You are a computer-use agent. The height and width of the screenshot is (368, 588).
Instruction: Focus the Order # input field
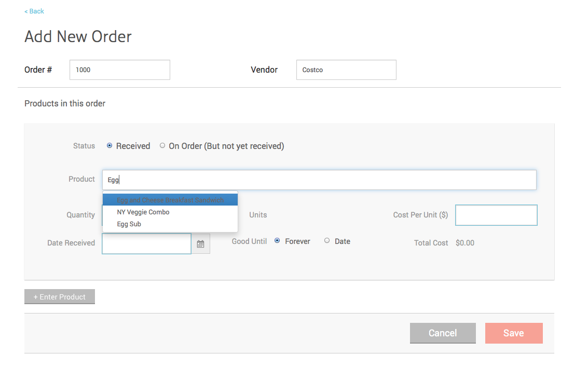click(120, 70)
